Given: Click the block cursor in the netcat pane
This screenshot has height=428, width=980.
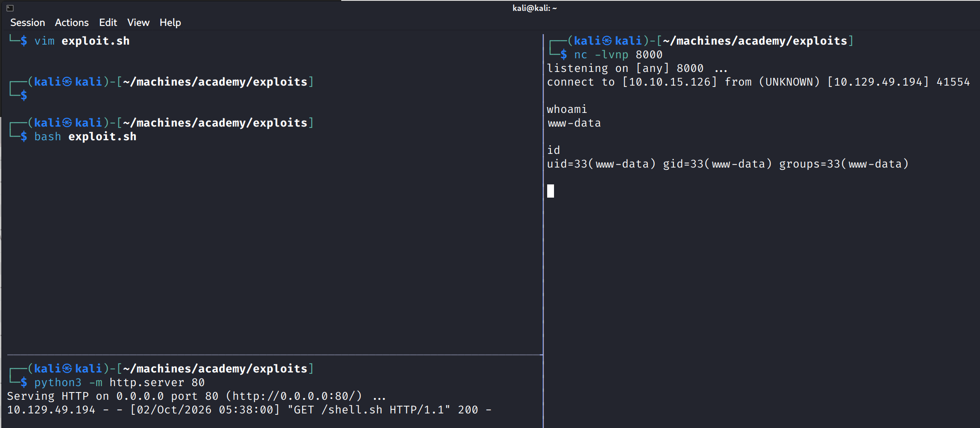Looking at the screenshot, I should [x=550, y=191].
